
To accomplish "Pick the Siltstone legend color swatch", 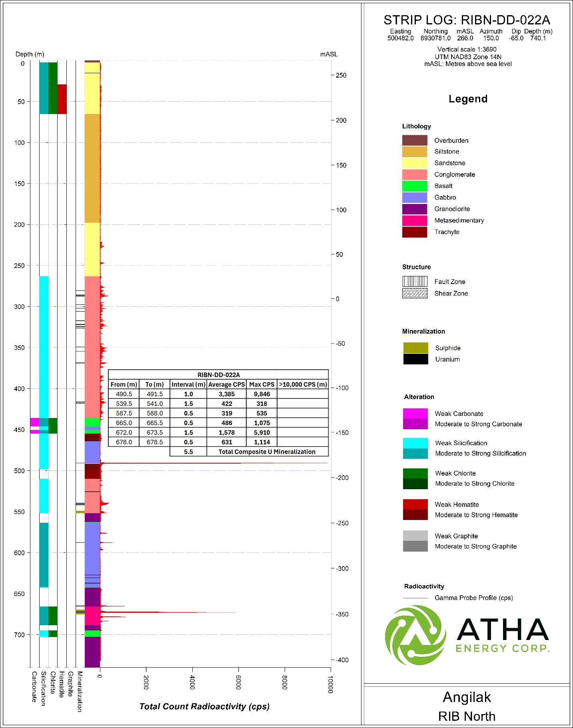I will tap(415, 152).
